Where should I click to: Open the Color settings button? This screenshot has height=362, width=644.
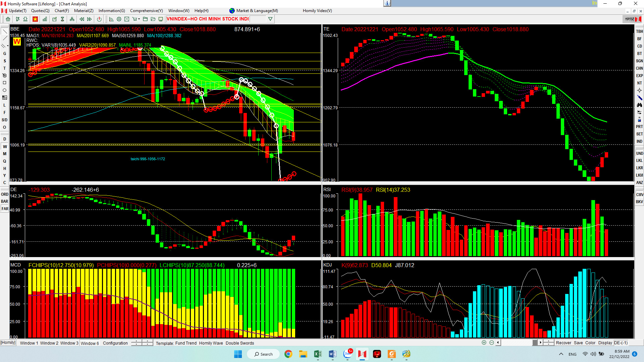click(590, 343)
